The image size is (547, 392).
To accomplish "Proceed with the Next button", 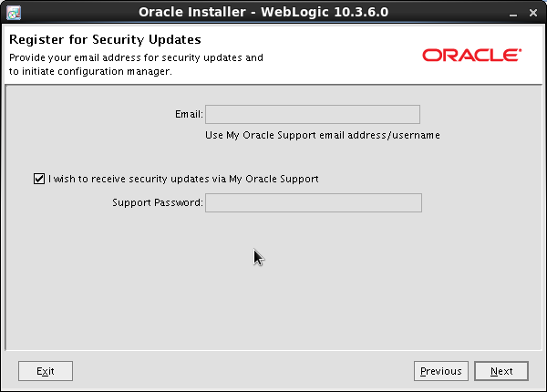I will click(501, 371).
